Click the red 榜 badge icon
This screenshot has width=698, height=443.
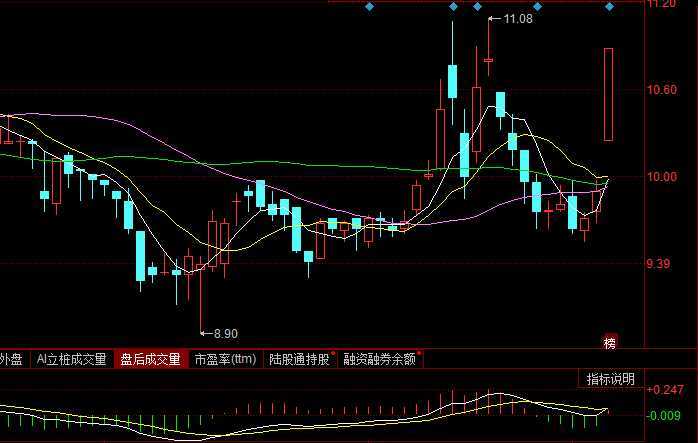[x=610, y=342]
